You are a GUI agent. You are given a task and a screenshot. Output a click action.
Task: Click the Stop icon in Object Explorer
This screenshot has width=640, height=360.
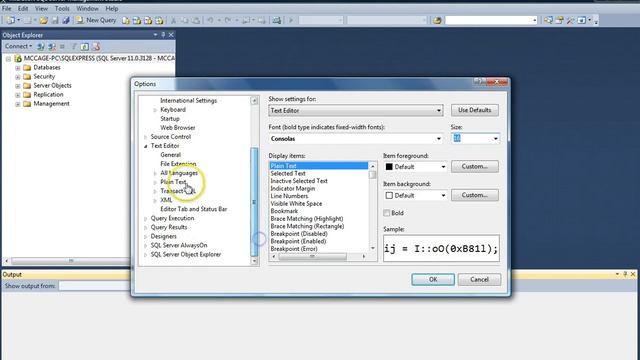click(x=62, y=47)
